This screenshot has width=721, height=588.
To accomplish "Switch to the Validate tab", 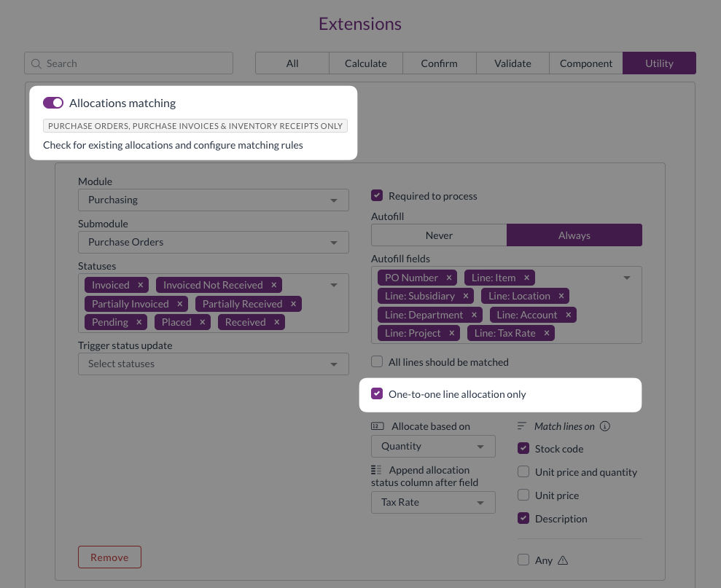I will pos(513,63).
